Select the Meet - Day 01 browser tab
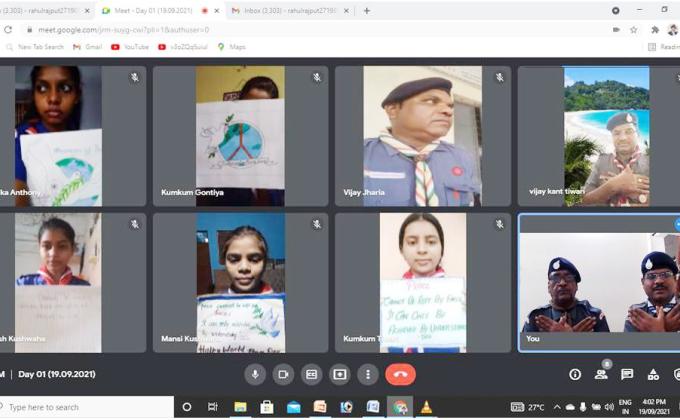 point(150,10)
